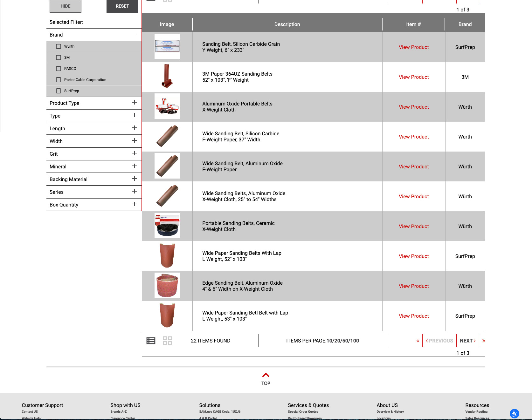532x420 pixels.
Task: View Product for 3M Paper 364UZ belts
Action: 414,77
